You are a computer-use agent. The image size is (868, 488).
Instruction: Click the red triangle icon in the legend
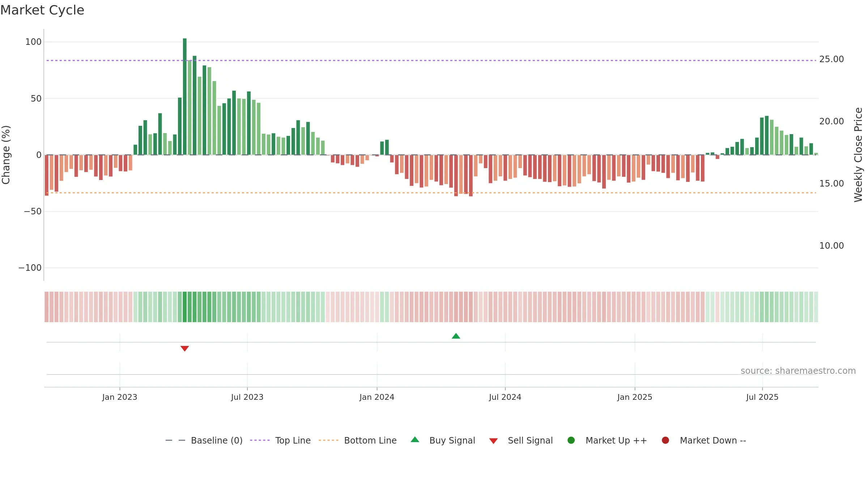pos(493,441)
